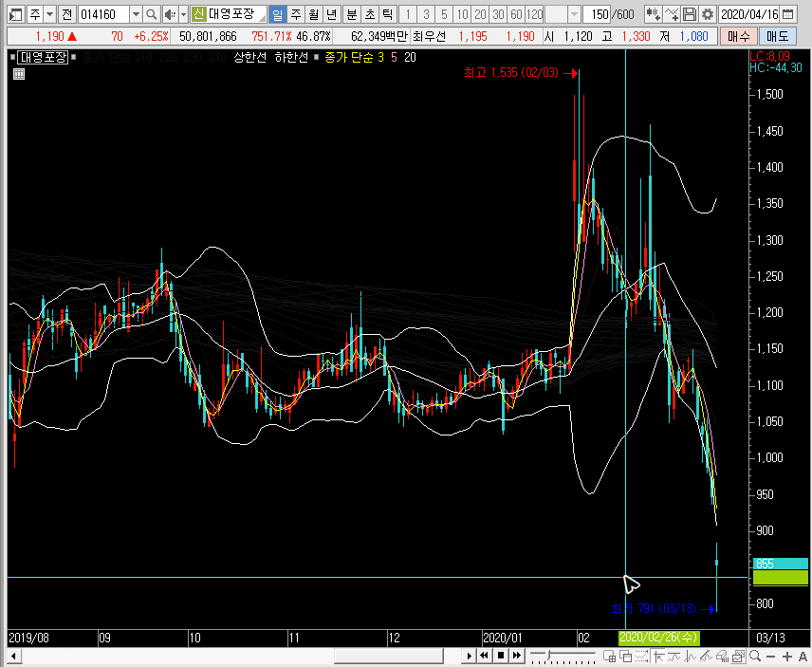Open the speaker icon dropdown arrow
812x667 pixels.
183,14
